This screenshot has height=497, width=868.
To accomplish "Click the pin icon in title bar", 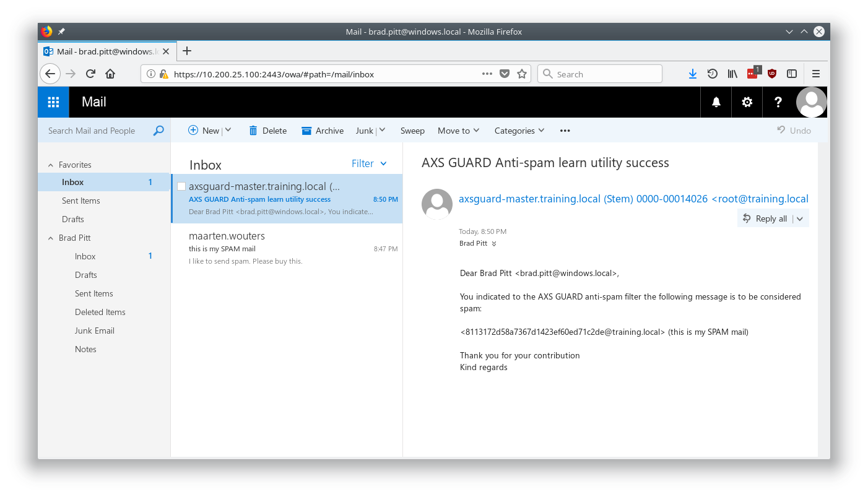I will click(62, 32).
